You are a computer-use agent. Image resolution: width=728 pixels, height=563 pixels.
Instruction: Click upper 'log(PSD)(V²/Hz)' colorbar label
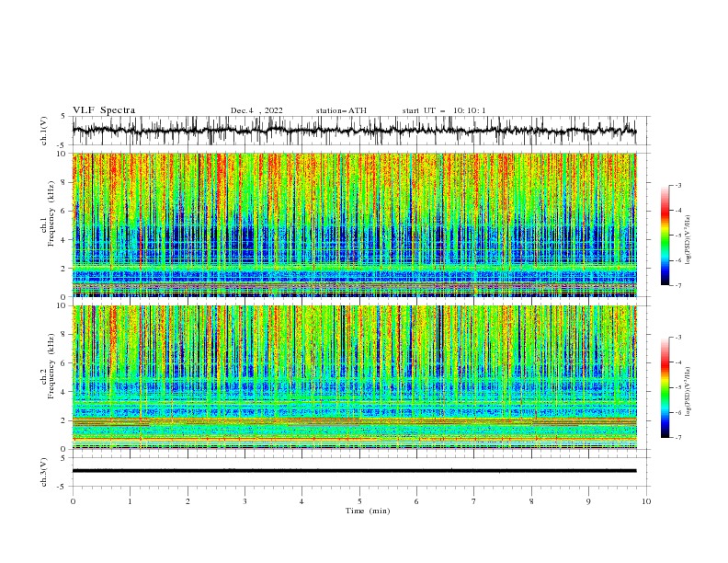point(688,240)
